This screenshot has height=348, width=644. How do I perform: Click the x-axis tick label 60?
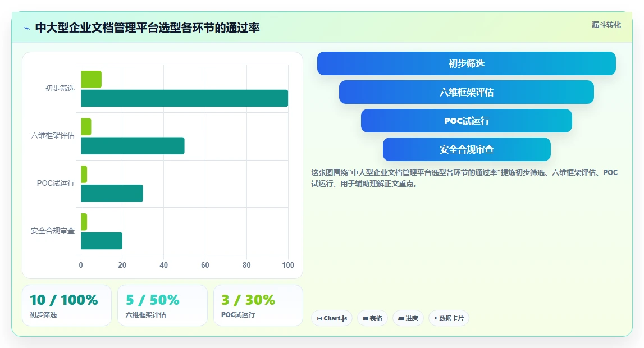coord(205,265)
